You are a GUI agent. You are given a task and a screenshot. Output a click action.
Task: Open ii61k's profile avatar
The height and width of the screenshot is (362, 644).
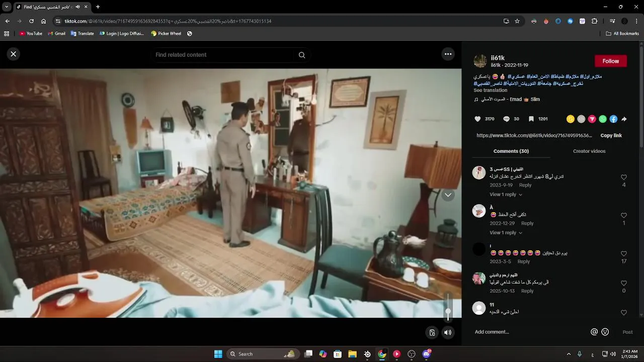tap(480, 61)
